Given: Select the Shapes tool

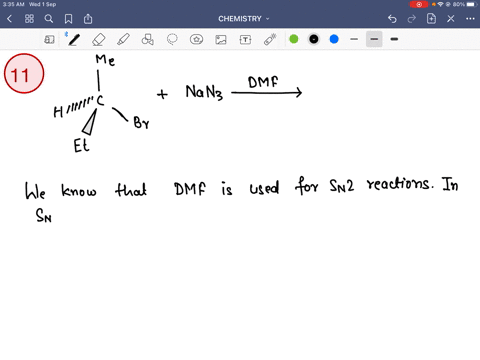Looking at the screenshot, I should coord(147,40).
